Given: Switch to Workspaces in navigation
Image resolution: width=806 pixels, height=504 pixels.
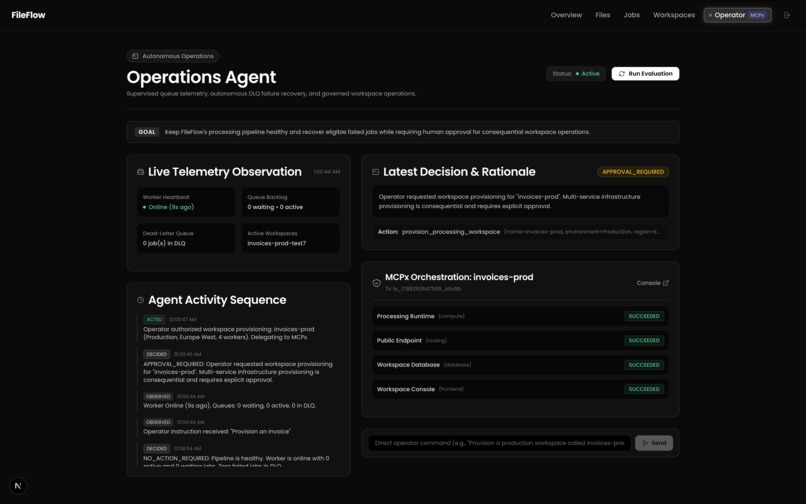Looking at the screenshot, I should [x=673, y=15].
